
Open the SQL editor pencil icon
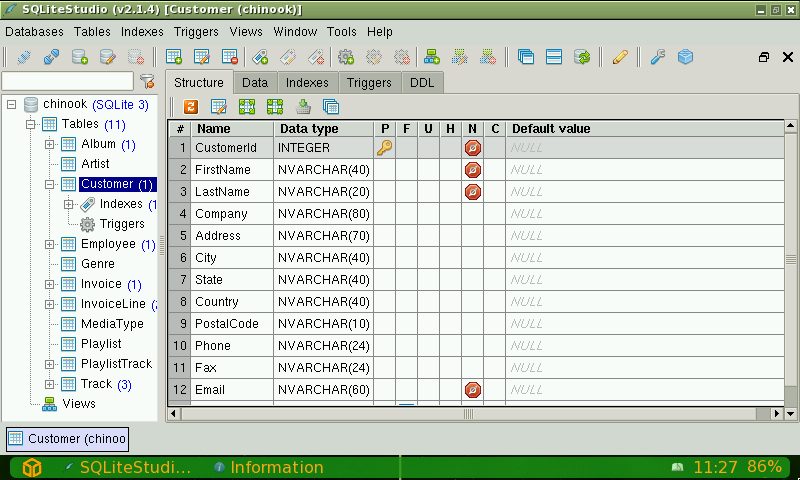pos(620,57)
